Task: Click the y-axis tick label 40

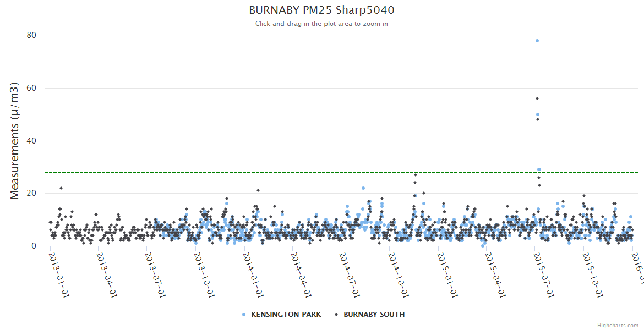Action: pyautogui.click(x=31, y=141)
